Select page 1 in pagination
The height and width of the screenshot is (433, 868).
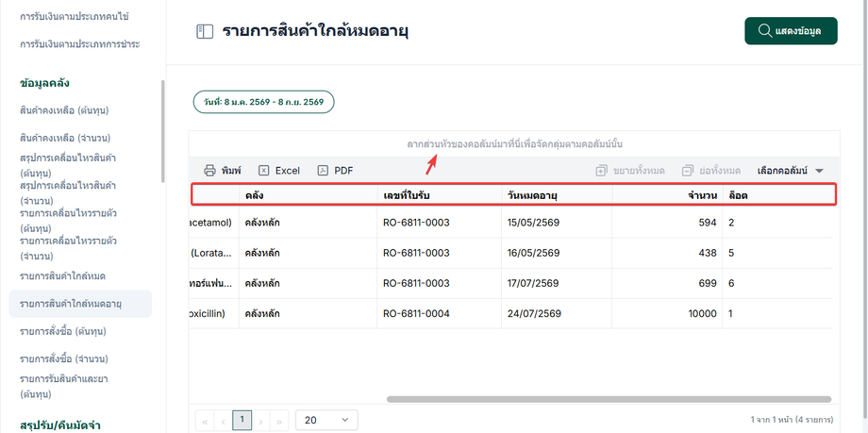(242, 420)
